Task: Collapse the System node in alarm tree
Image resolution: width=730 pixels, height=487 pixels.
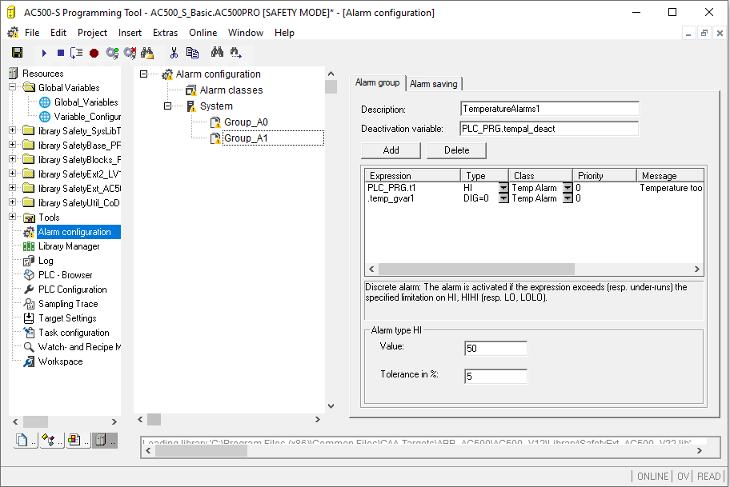Action: pos(166,106)
